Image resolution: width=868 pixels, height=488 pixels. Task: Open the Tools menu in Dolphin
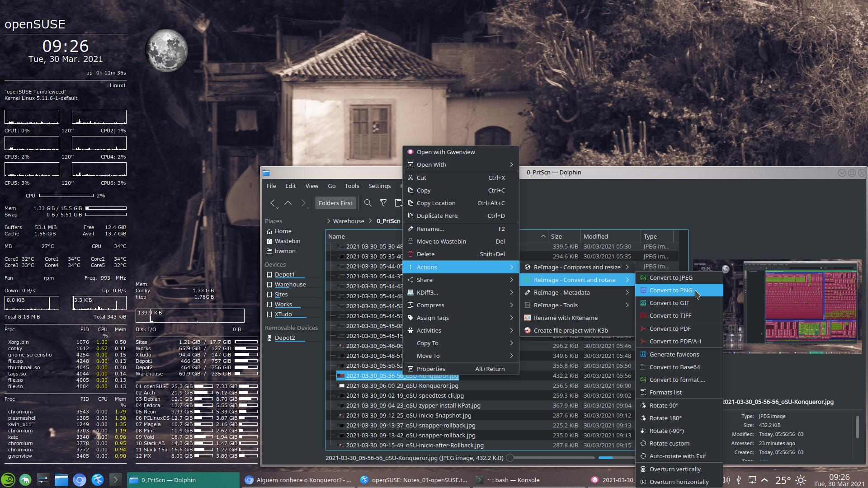(x=352, y=186)
